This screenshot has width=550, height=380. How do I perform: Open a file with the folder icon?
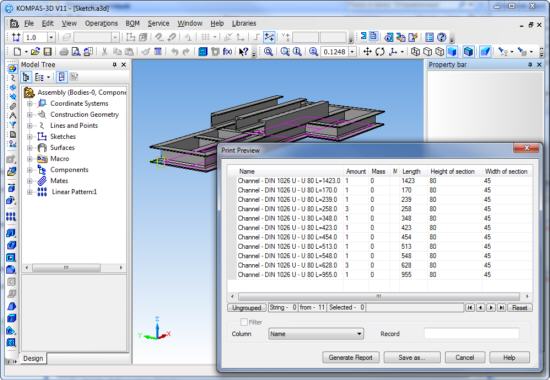(x=35, y=52)
